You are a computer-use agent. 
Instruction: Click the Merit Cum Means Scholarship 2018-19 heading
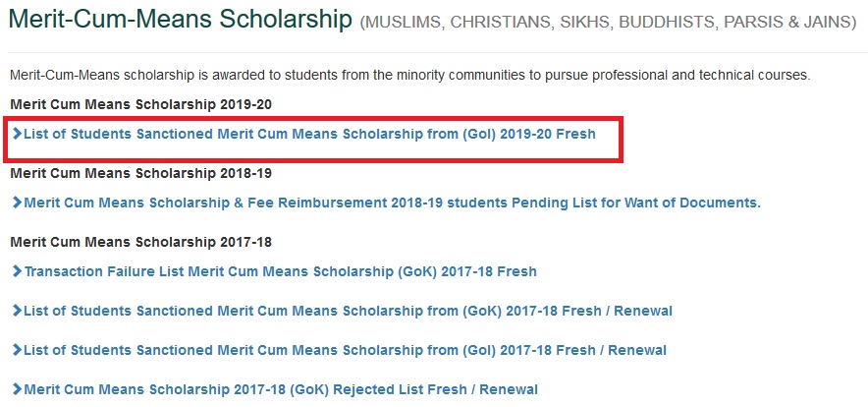click(141, 174)
